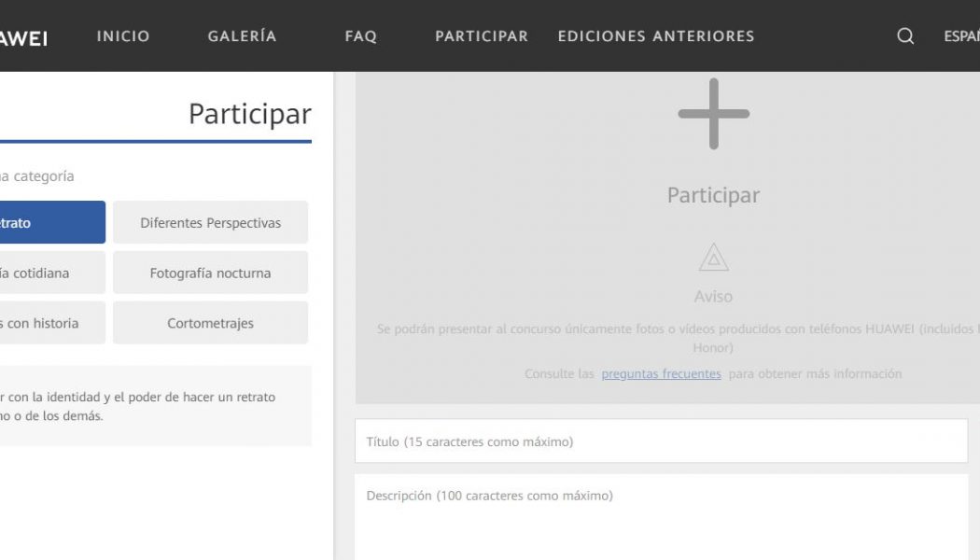Click the warning triangle Aviso icon
Image resolution: width=980 pixels, height=560 pixels.
tap(713, 257)
